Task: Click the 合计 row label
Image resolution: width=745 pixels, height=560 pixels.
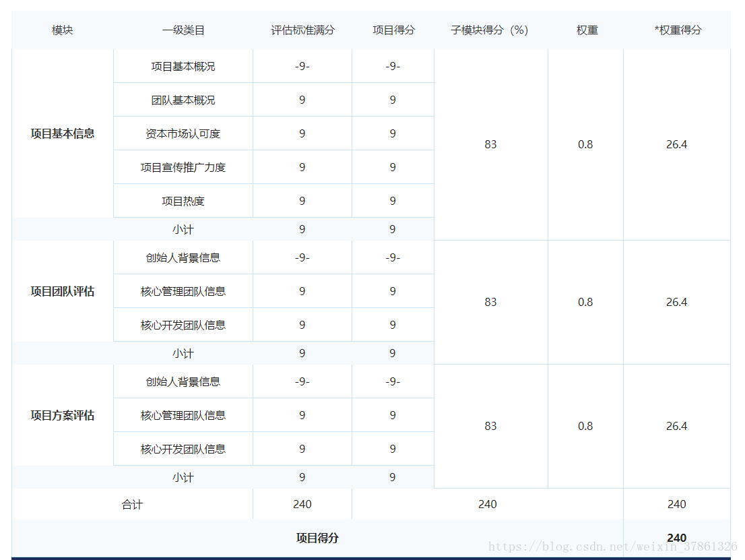Action: pos(132,504)
